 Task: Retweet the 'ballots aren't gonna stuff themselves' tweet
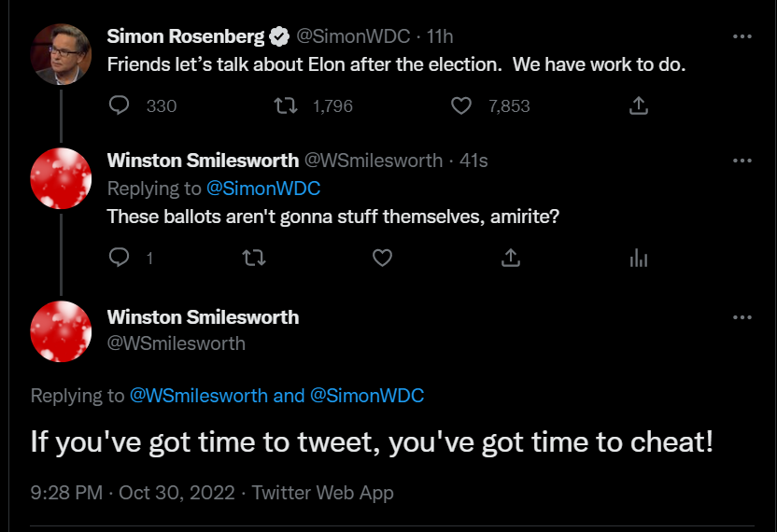point(254,258)
